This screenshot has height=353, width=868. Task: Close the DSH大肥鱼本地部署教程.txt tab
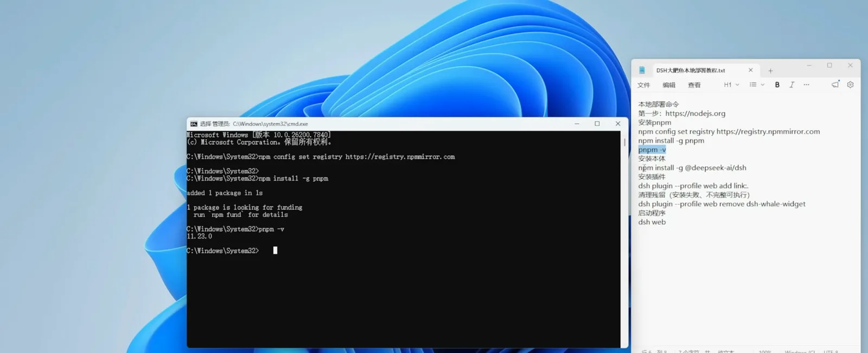(750, 70)
